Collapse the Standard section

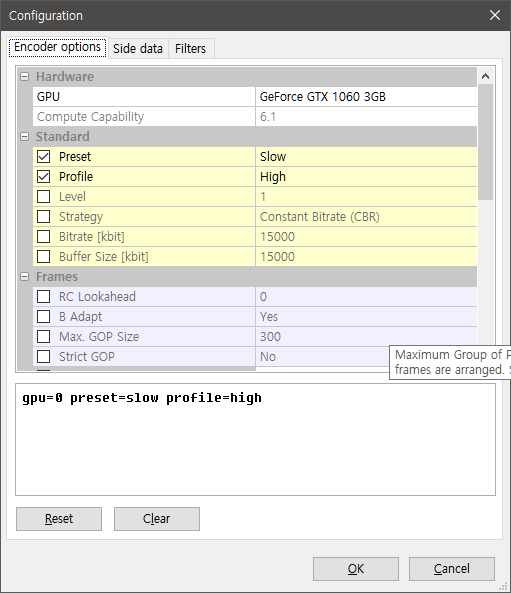point(25,137)
